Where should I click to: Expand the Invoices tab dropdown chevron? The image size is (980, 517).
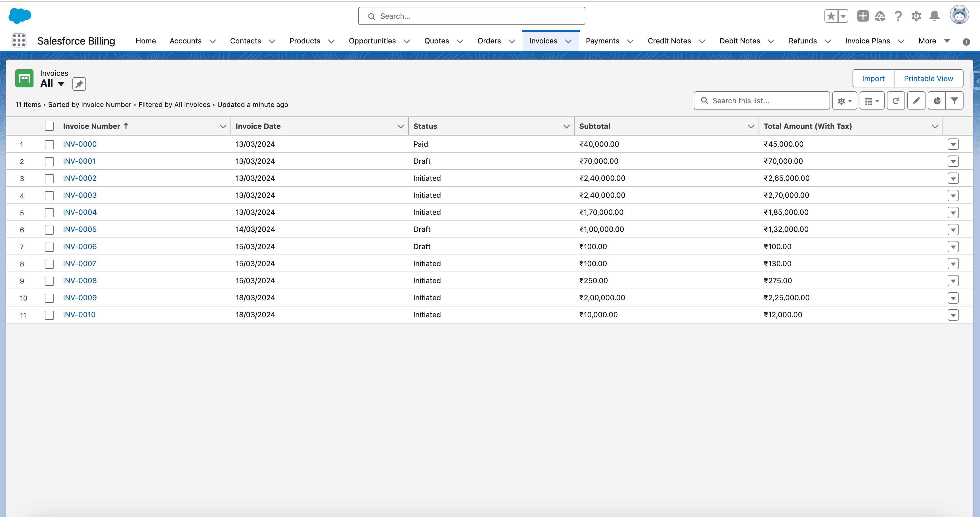(568, 41)
